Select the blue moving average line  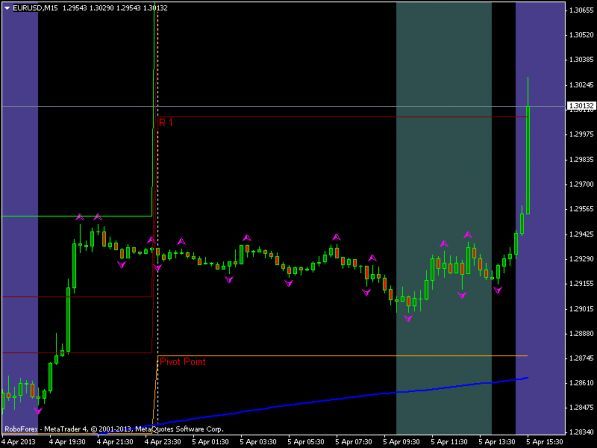pyautogui.click(x=343, y=398)
